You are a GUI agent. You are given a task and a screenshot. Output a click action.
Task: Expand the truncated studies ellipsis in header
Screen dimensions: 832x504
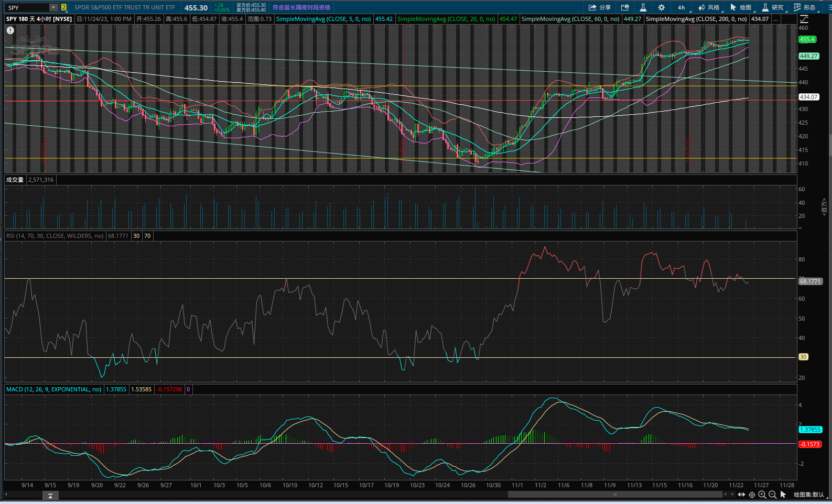click(x=776, y=19)
